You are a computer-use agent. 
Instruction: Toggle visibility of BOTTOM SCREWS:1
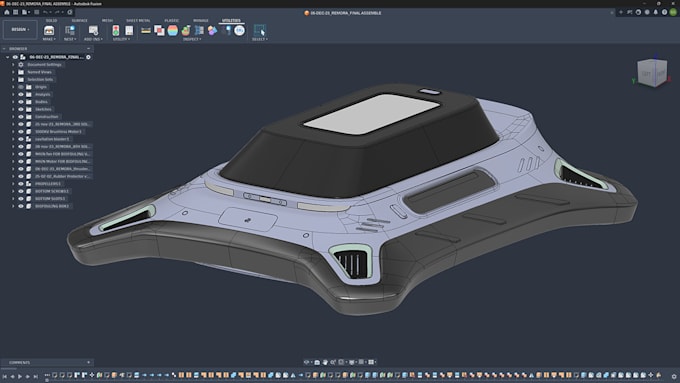click(21, 191)
